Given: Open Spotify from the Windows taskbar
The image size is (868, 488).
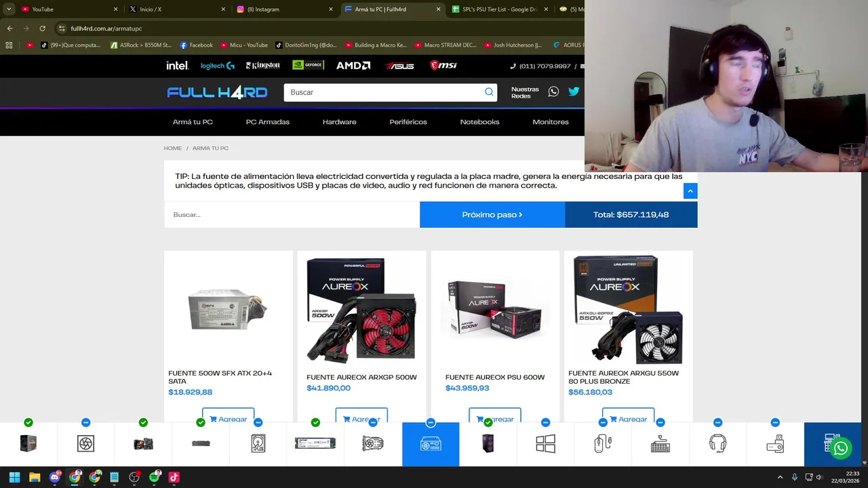Looking at the screenshot, I should (154, 477).
